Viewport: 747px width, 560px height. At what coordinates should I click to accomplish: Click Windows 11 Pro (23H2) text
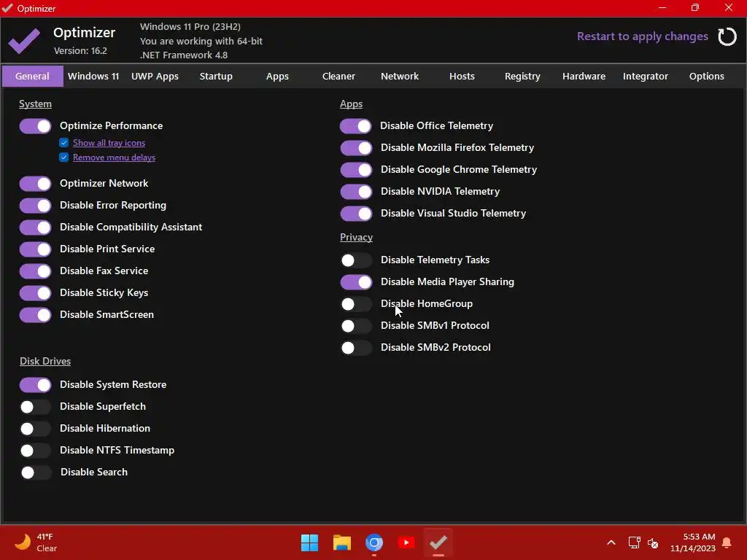pos(190,27)
